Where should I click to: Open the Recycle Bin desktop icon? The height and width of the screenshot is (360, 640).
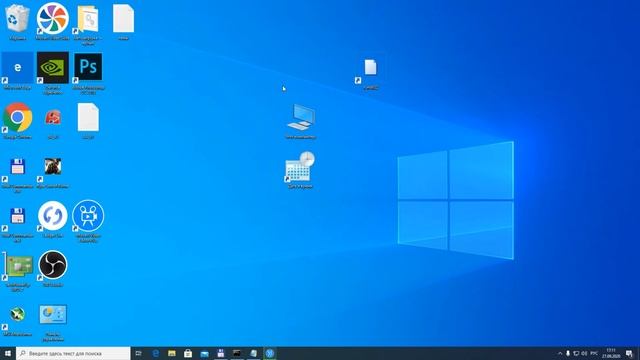coord(17,19)
